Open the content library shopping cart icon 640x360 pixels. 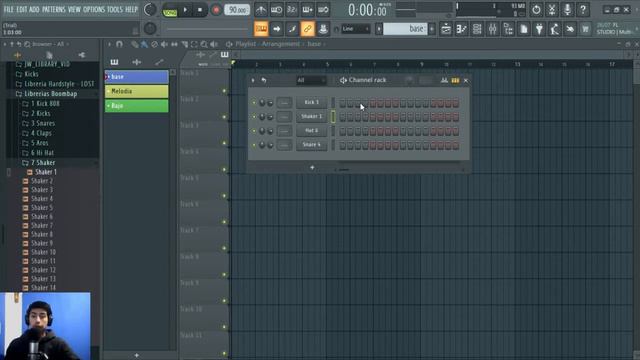tap(586, 29)
